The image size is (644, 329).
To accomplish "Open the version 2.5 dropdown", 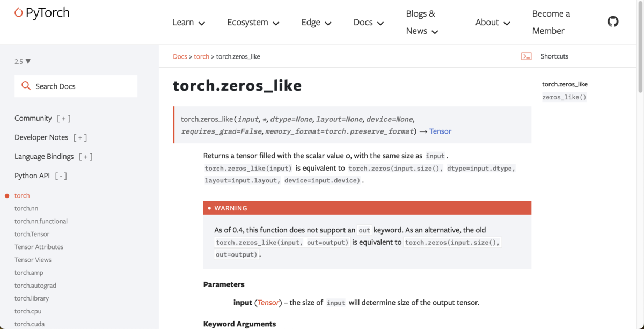I will (21, 61).
